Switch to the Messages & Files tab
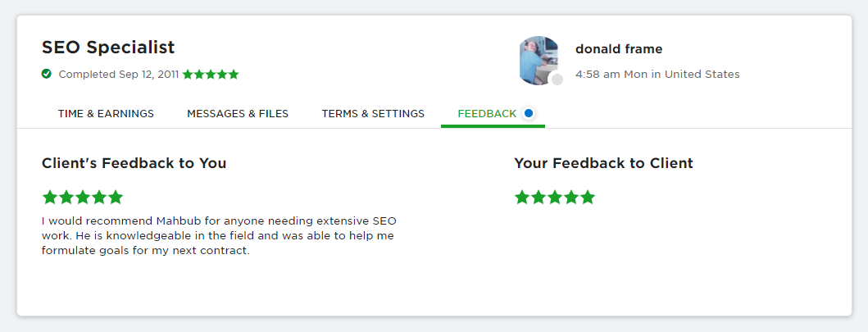Viewport: 868px width, 332px height. 238,114
